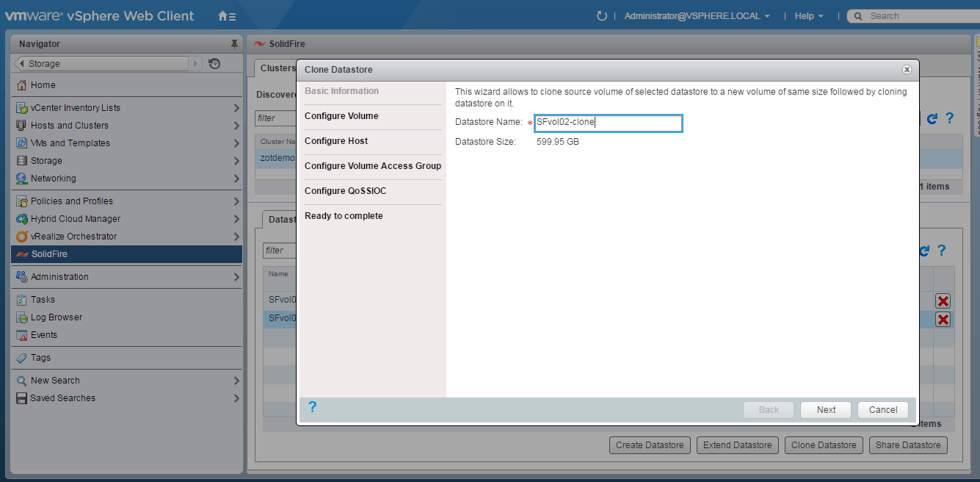
Task: Click the Saved Searches disk icon
Action: pyautogui.click(x=22, y=398)
